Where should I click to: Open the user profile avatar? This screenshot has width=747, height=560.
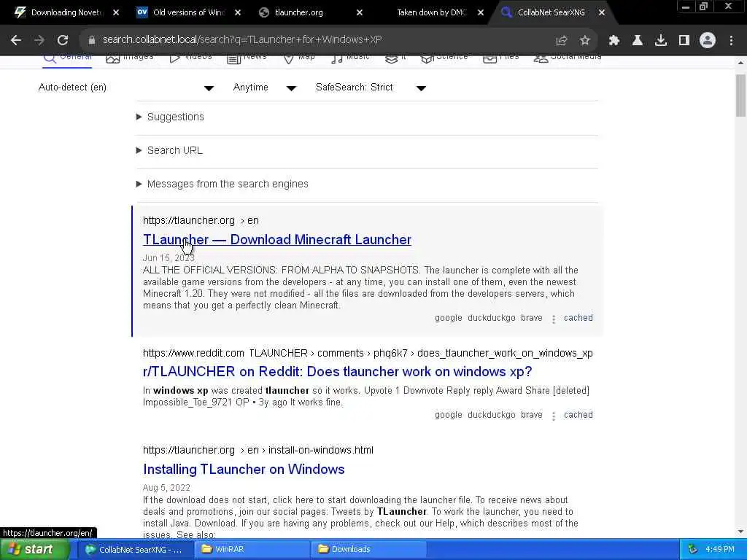[x=708, y=41]
